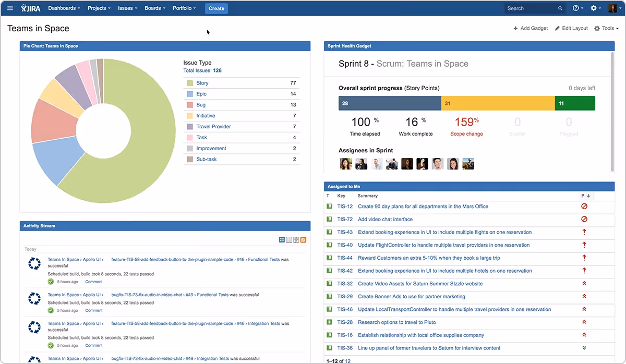Open 'Research options to travel to Pluto'
Viewport: 626px width, 364px height.
(x=397, y=322)
